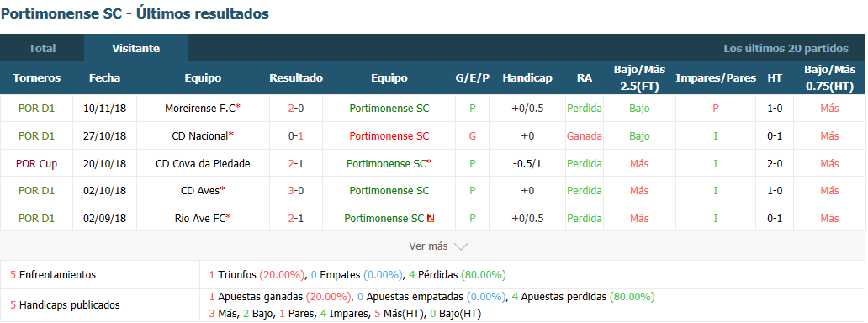The height and width of the screenshot is (323, 868).
Task: Click red Portimonense SC in Nacional row
Action: tap(389, 135)
